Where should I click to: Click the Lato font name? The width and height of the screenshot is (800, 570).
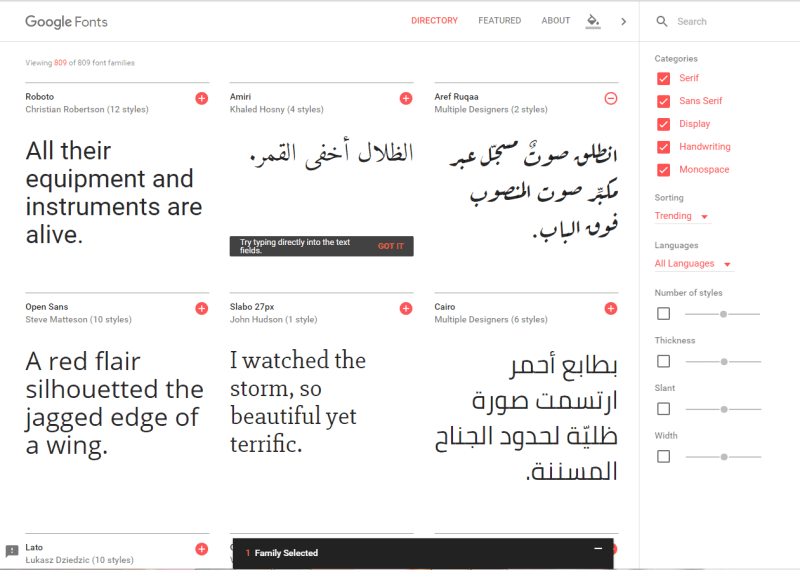tap(34, 547)
